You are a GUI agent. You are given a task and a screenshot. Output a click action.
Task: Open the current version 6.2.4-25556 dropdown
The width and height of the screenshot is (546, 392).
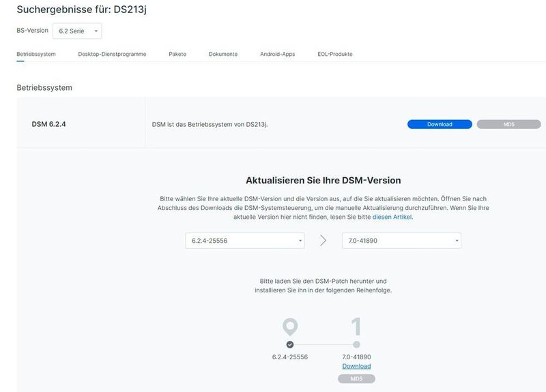(245, 241)
